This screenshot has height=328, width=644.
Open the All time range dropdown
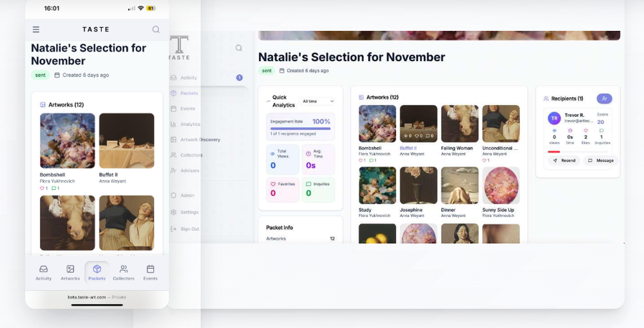tap(317, 101)
